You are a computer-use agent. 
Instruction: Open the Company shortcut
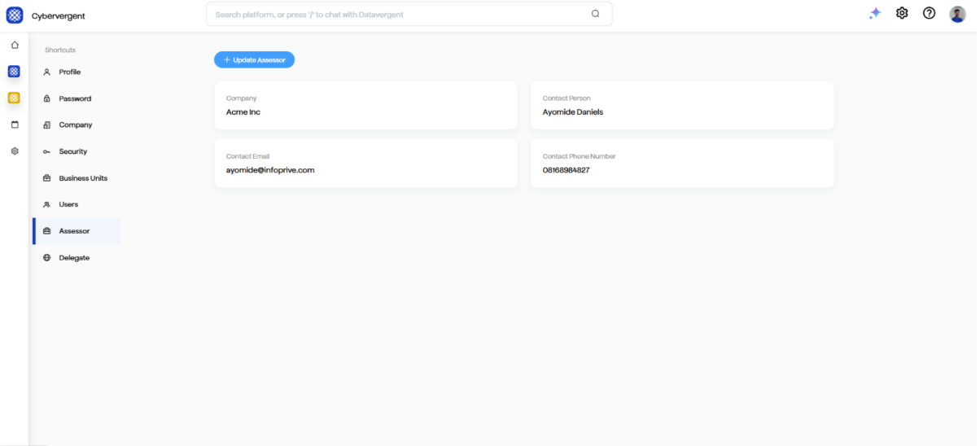(77, 125)
